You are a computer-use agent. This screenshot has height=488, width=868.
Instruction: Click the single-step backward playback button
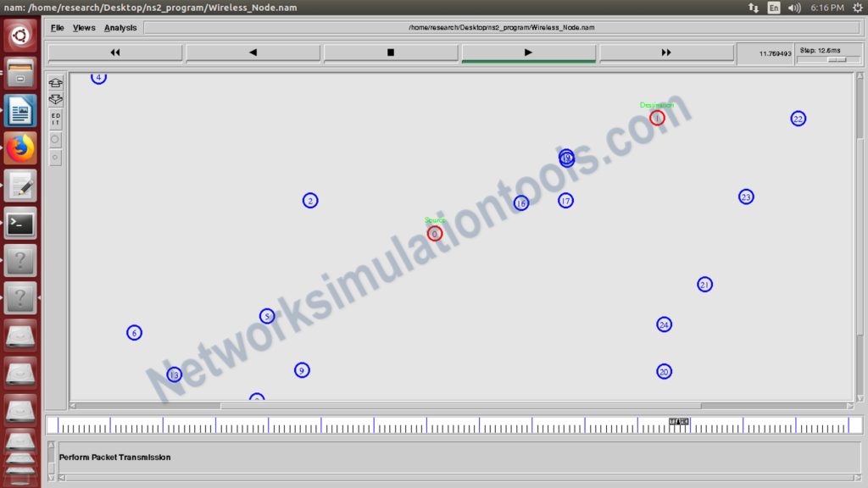252,52
